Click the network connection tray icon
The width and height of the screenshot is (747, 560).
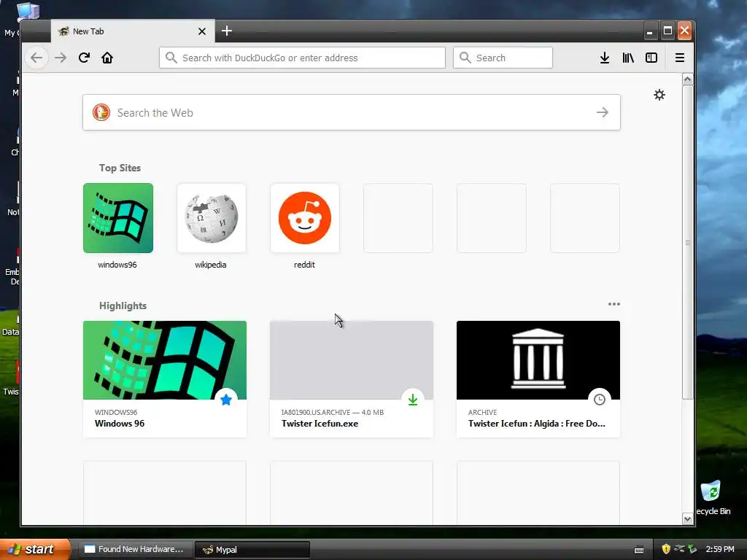click(x=679, y=549)
